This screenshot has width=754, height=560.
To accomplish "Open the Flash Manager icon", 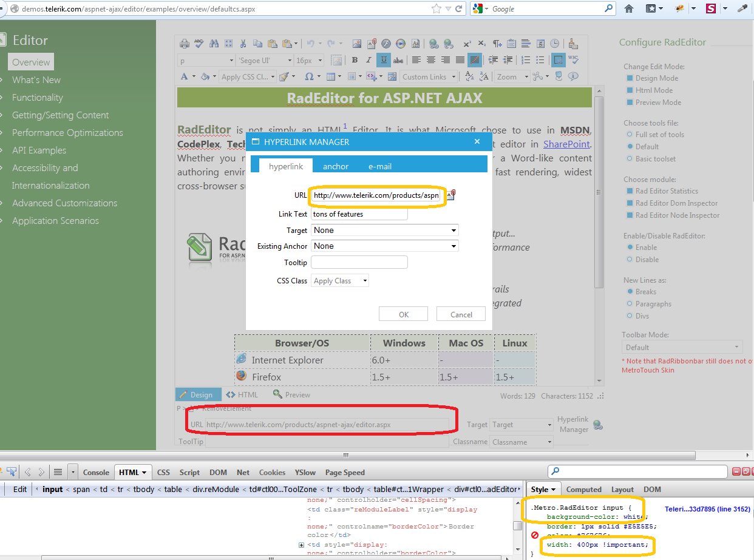I will coord(385,44).
